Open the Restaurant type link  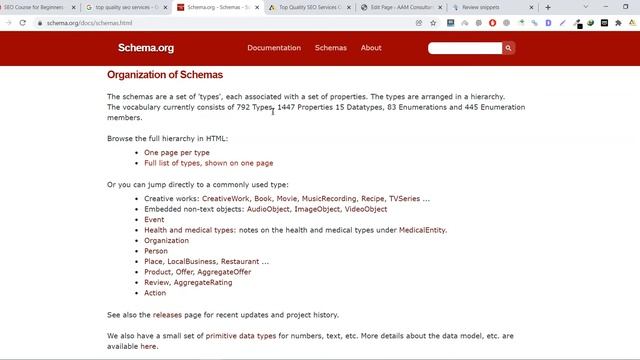point(240,261)
